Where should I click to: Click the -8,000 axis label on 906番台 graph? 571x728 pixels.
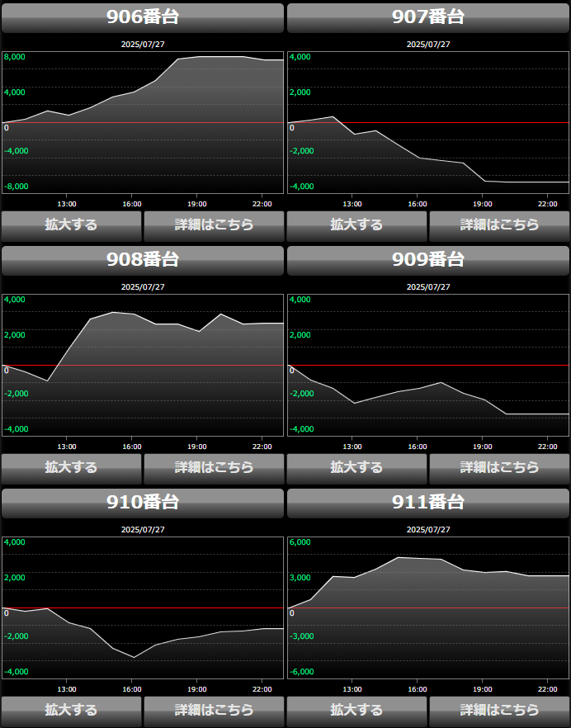click(x=17, y=187)
